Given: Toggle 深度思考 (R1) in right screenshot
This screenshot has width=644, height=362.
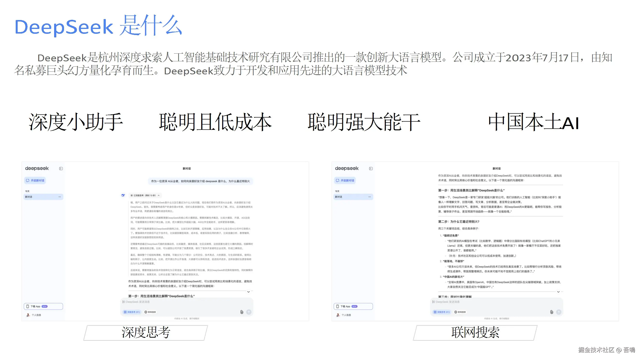Looking at the screenshot, I should 442,312.
